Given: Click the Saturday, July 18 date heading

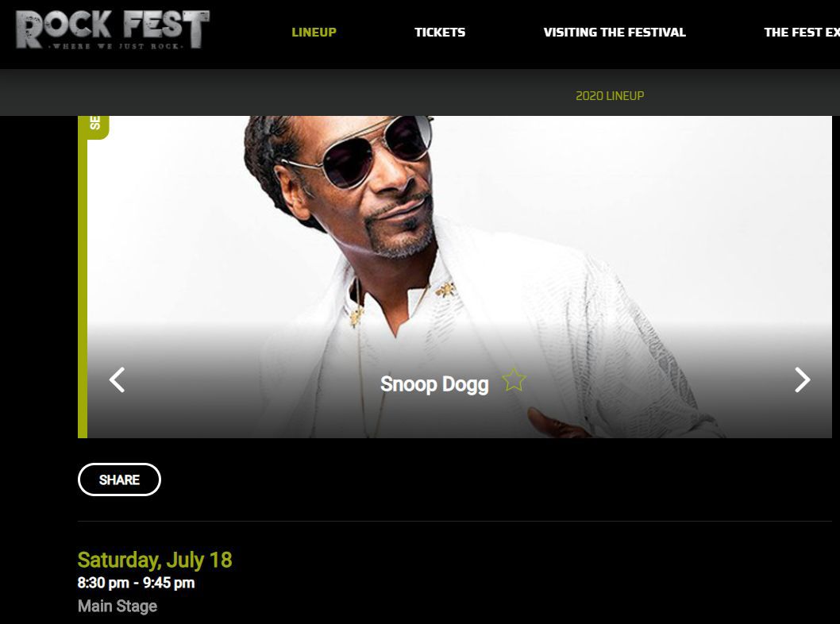Looking at the screenshot, I should (x=155, y=560).
